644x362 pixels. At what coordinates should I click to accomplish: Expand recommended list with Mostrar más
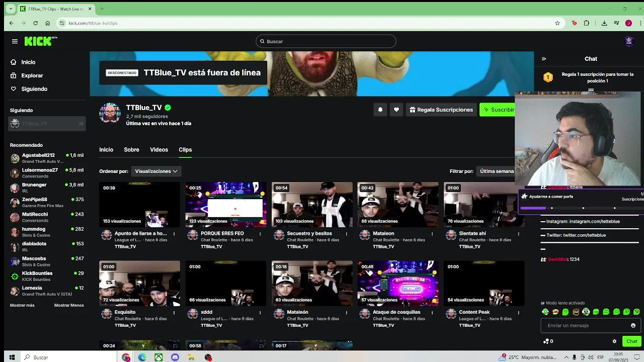point(22,305)
